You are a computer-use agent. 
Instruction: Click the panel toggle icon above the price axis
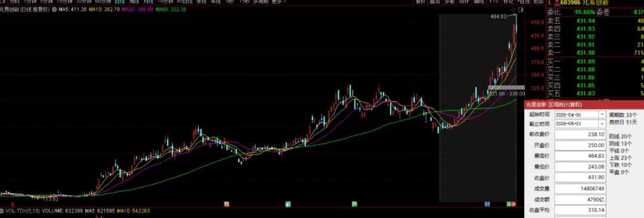[x=521, y=9]
